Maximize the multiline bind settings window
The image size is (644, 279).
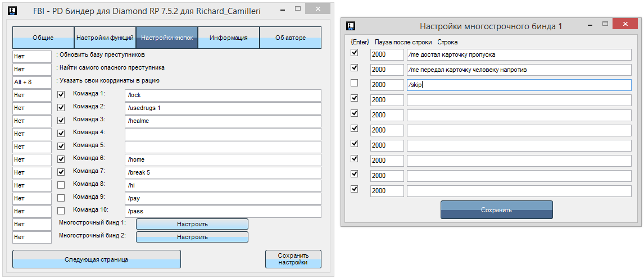606,24
